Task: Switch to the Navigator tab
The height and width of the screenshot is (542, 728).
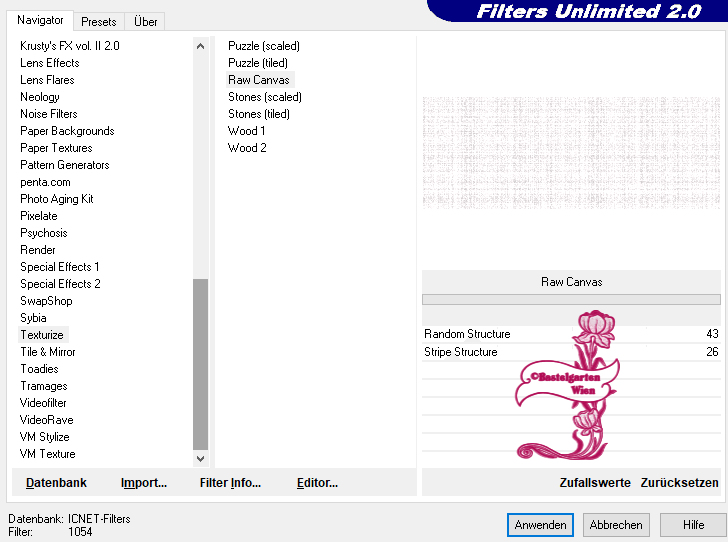Action: 40,20
